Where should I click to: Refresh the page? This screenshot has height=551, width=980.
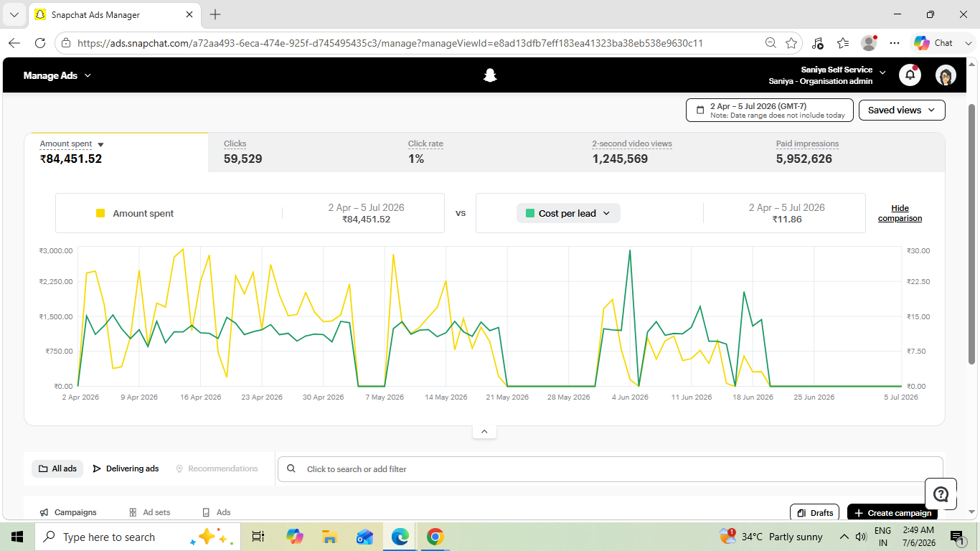pos(40,43)
